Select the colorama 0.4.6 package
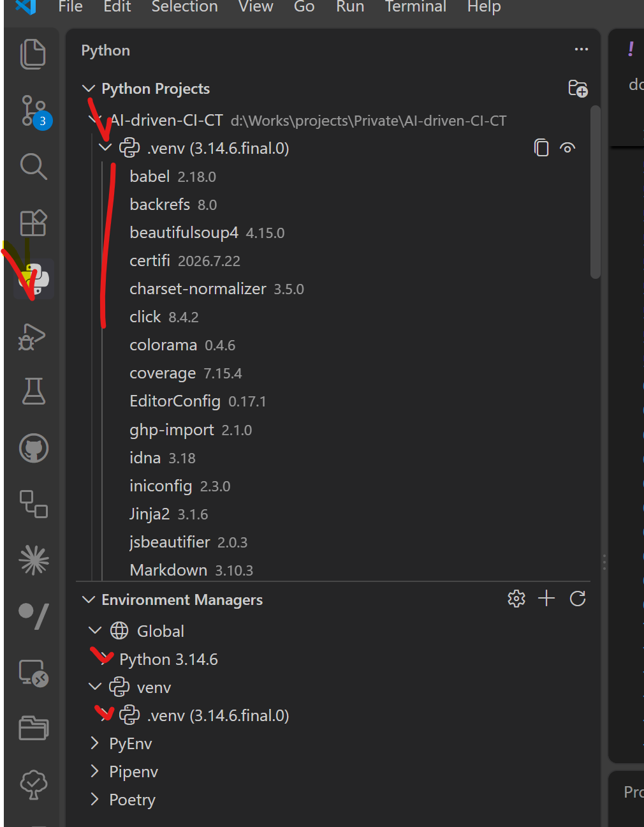The width and height of the screenshot is (644, 827). tap(333, 345)
